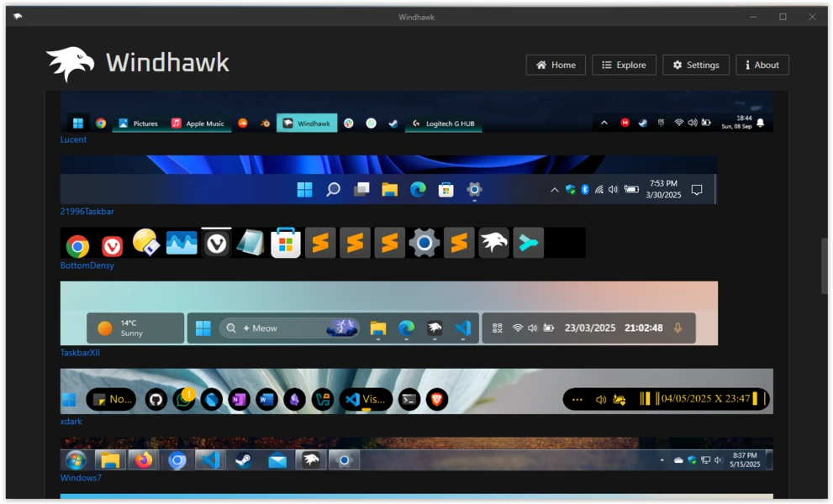Click the settings gear in 21996Taskbar preview

click(x=474, y=189)
